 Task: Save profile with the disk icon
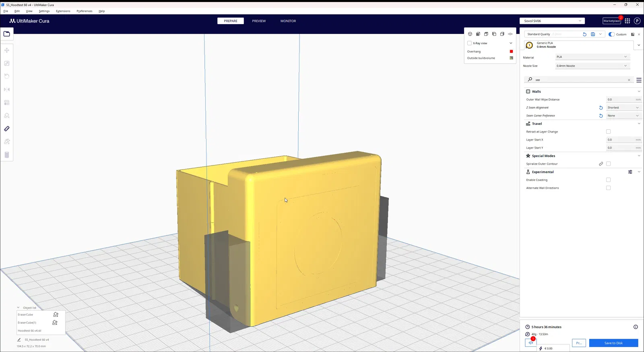[x=593, y=34]
